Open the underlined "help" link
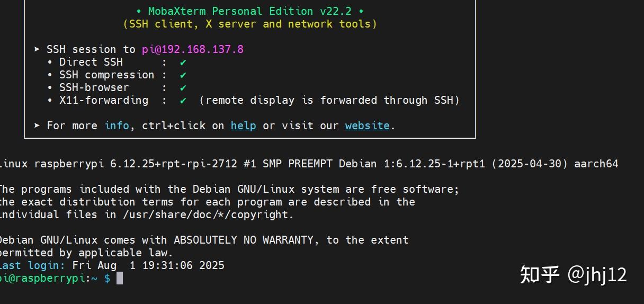This screenshot has width=644, height=304. click(x=243, y=126)
